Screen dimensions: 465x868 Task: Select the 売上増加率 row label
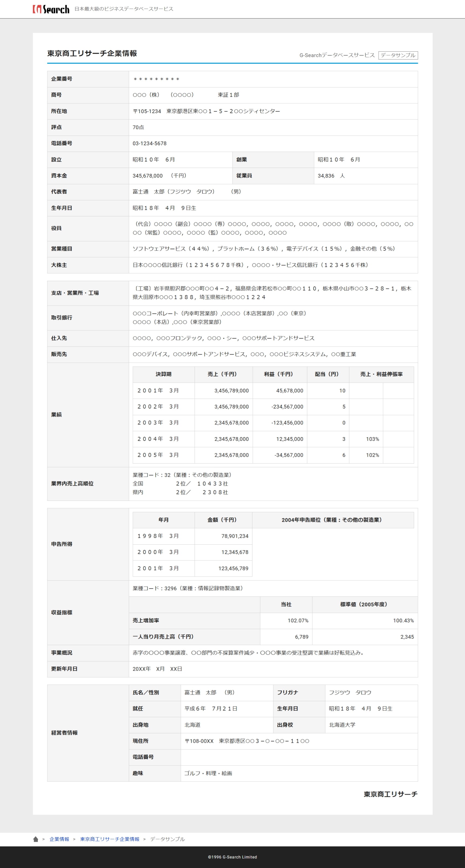pyautogui.click(x=146, y=621)
